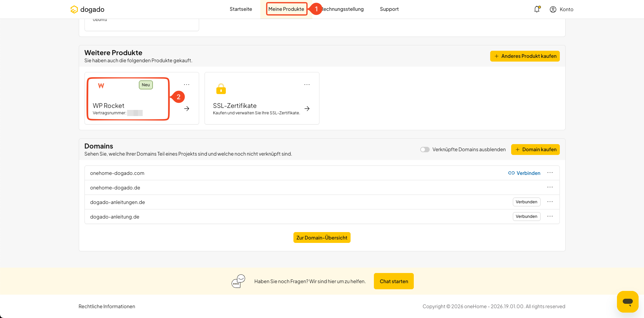Open SSL-Zertifikate three-dot menu
644x318 pixels.
(307, 85)
